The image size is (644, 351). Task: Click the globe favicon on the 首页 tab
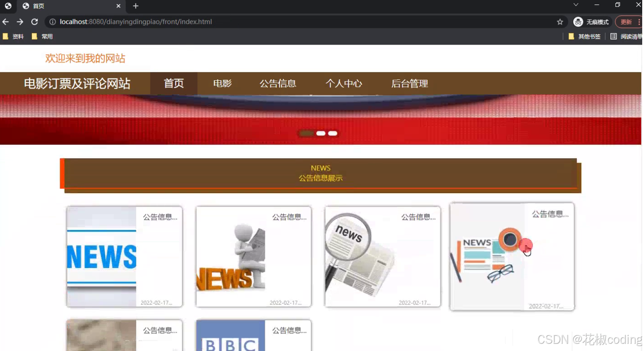[x=26, y=6]
